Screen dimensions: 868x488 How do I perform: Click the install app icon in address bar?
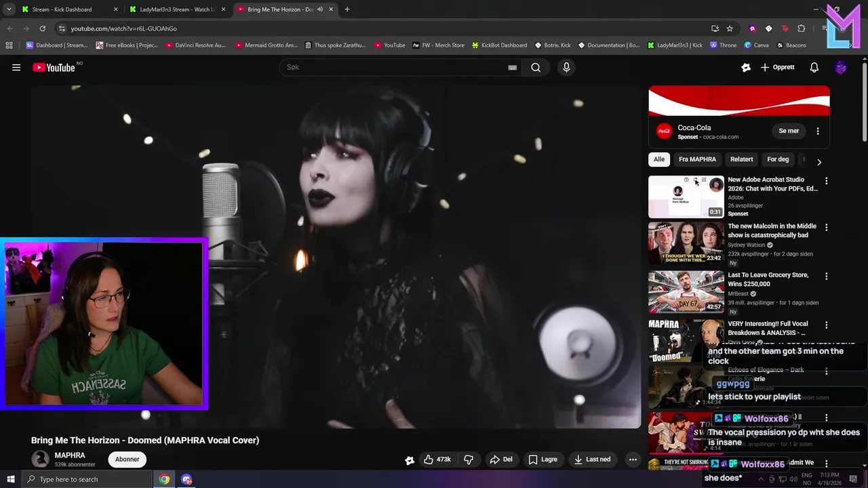click(x=715, y=28)
